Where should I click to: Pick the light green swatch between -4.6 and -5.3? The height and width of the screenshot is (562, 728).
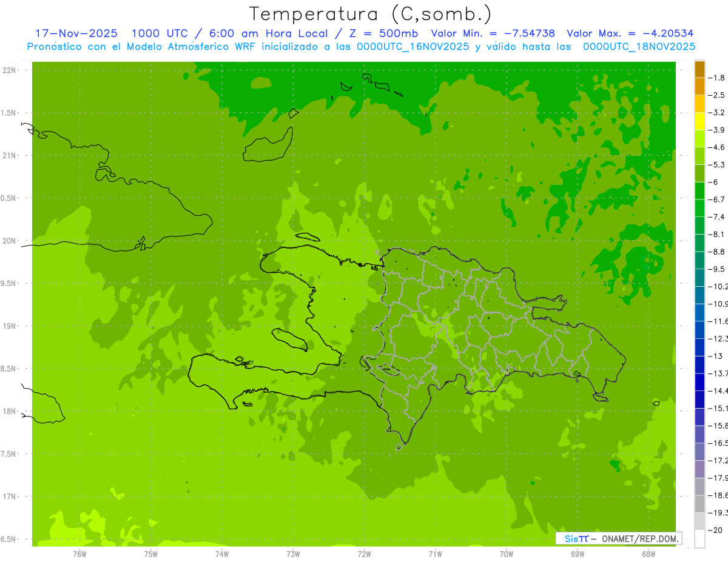(699, 156)
